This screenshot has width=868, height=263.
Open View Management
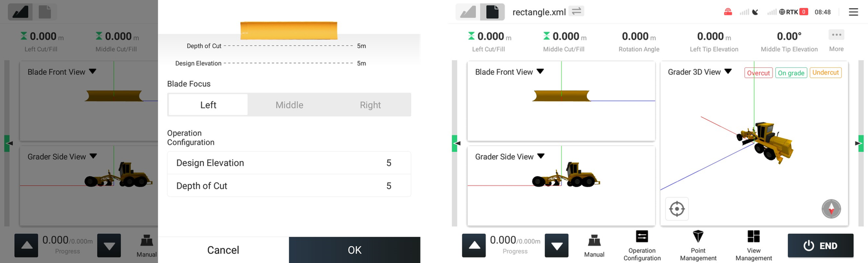(x=754, y=236)
